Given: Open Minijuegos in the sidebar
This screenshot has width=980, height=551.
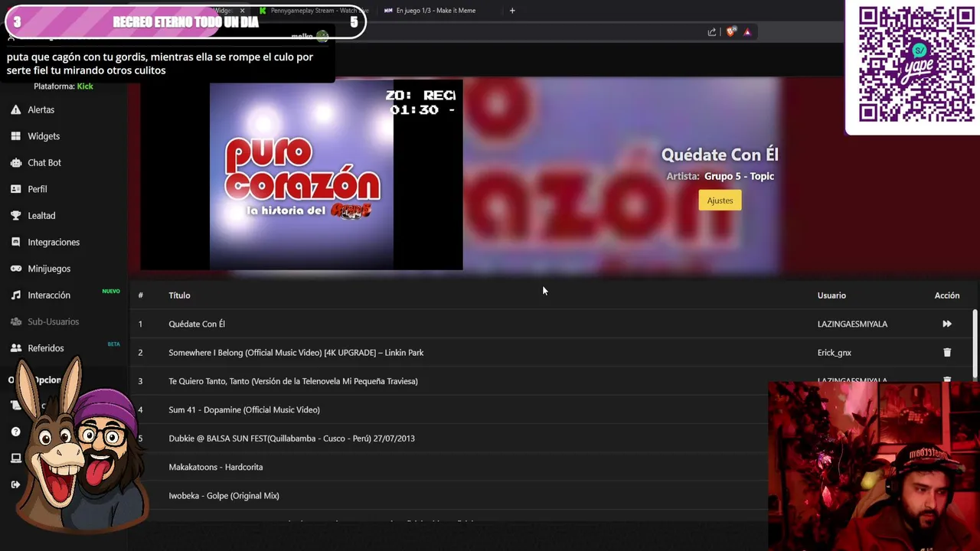Looking at the screenshot, I should (x=49, y=269).
